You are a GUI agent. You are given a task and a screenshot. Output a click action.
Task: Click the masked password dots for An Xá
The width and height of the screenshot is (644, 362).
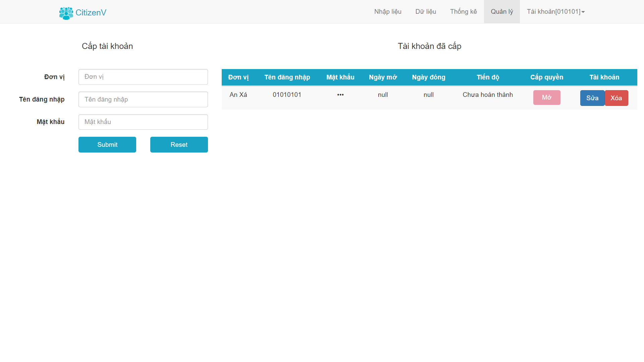click(x=340, y=95)
